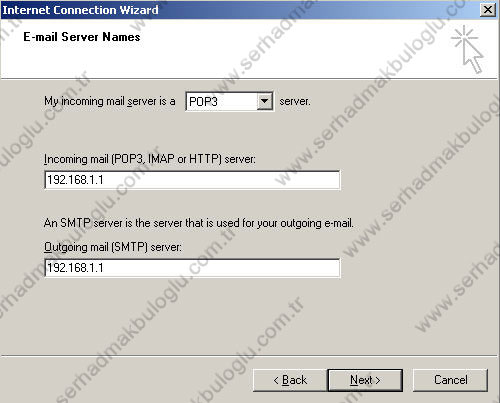Viewport: 500px width, 403px height.
Task: Focus the incoming mail server address field
Action: pyautogui.click(x=192, y=180)
